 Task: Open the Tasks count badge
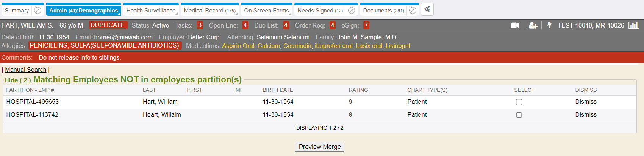pyautogui.click(x=200, y=25)
